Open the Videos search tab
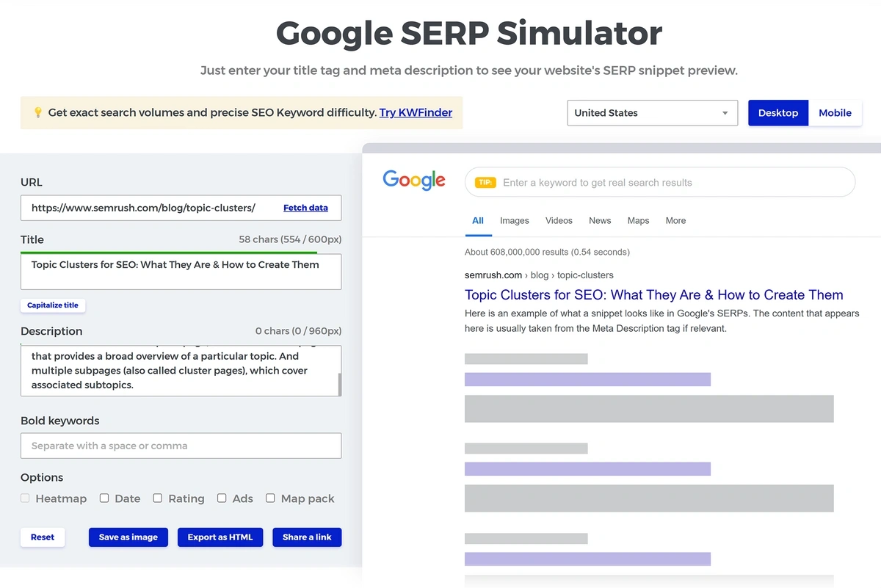 click(x=559, y=220)
